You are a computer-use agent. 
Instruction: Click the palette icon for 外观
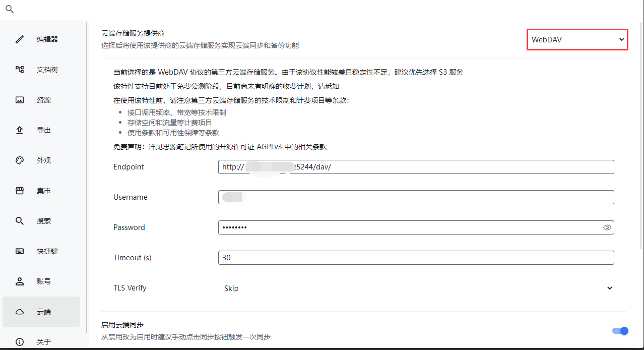click(x=20, y=160)
